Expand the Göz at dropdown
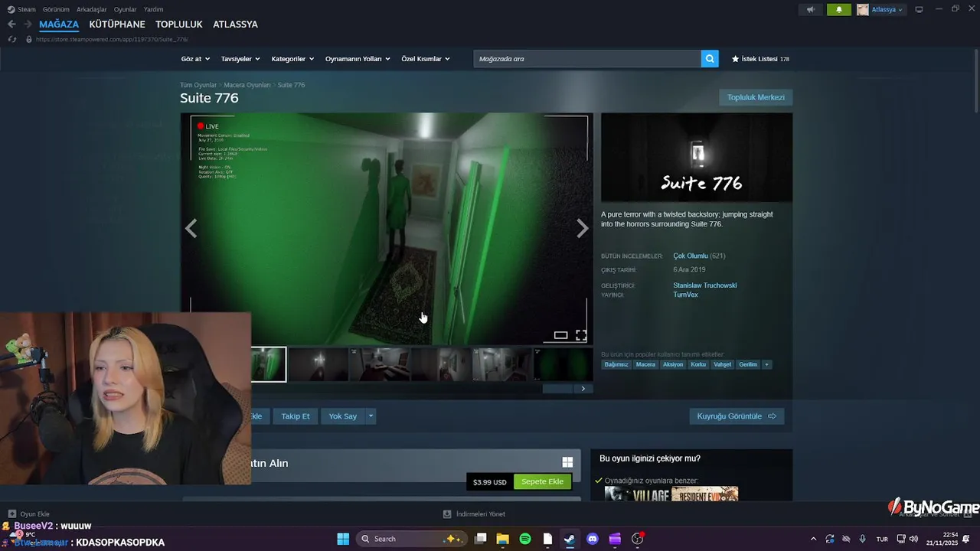Screen dimensions: 980x551 (x=195, y=59)
